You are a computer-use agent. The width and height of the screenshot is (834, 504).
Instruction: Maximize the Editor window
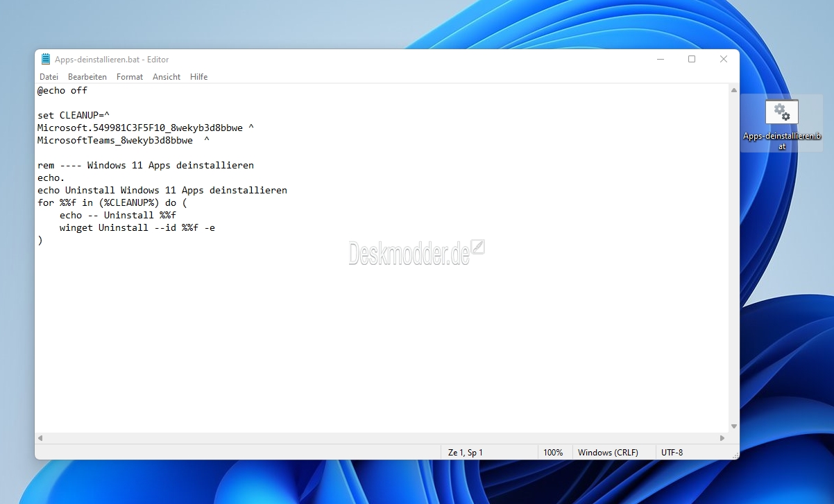pyautogui.click(x=692, y=60)
